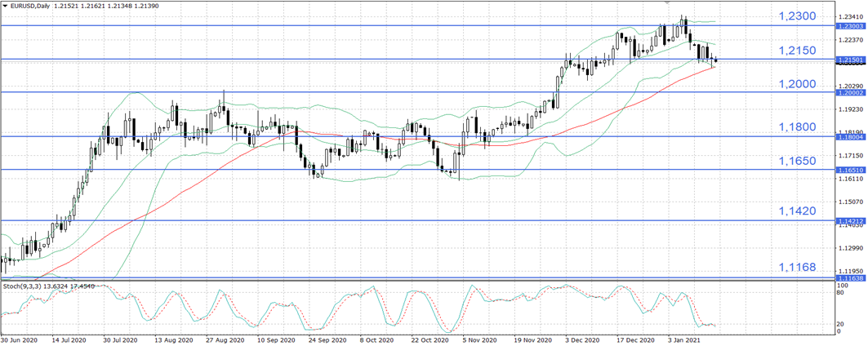Click the 1.23410 price scale value
Screen dimensions: 868x346
[x=852, y=17]
